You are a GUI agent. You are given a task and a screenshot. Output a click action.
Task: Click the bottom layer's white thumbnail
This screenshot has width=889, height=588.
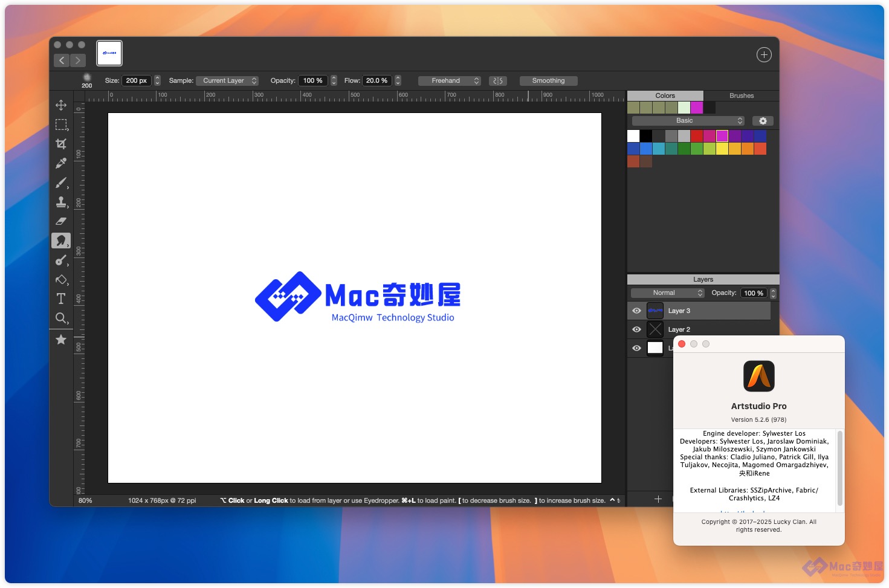pos(655,348)
